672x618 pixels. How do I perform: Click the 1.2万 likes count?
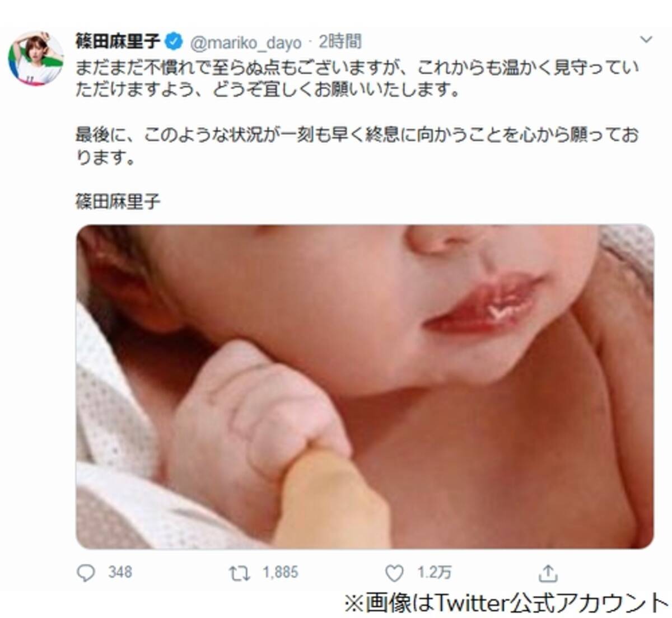click(434, 573)
